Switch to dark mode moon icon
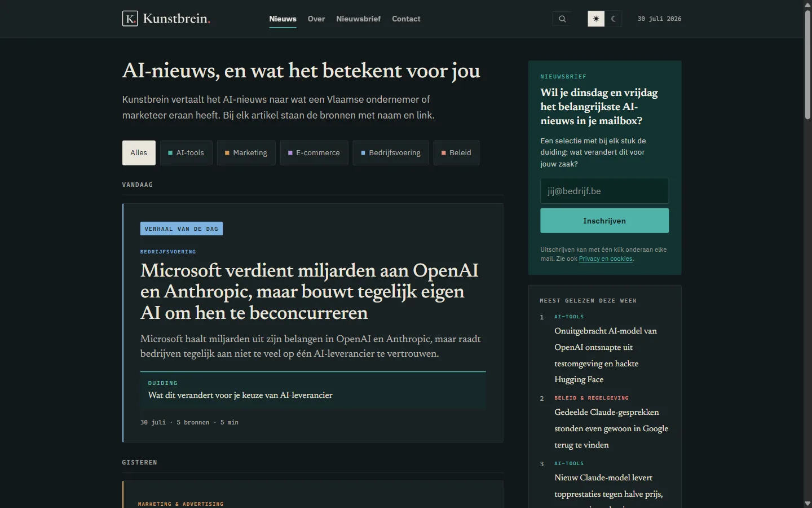812x508 pixels. 614,19
